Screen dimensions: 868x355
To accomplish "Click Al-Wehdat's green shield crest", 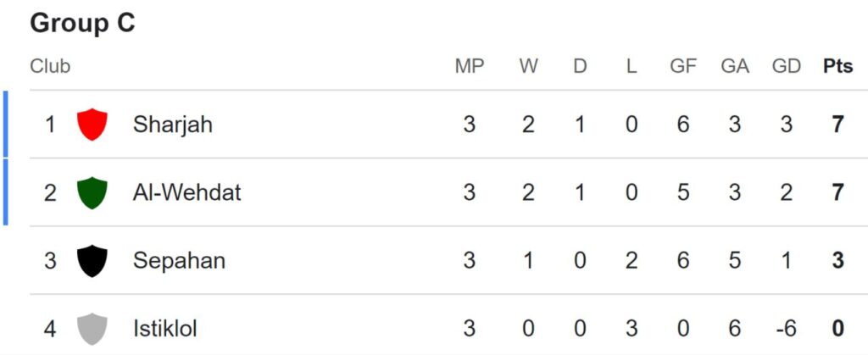I will (92, 192).
